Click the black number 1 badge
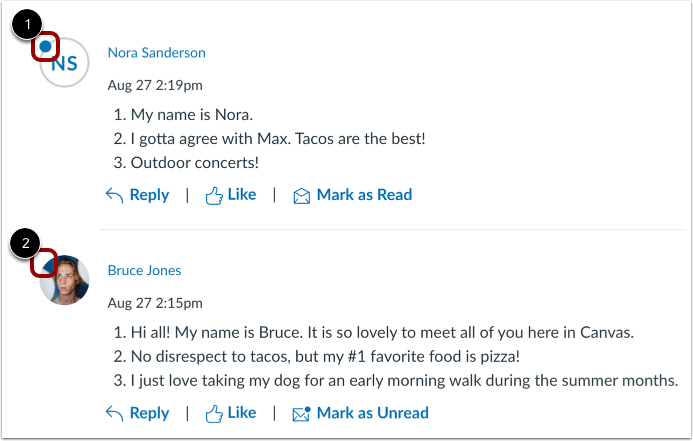Screen dimensions: 693x441 (x=26, y=23)
